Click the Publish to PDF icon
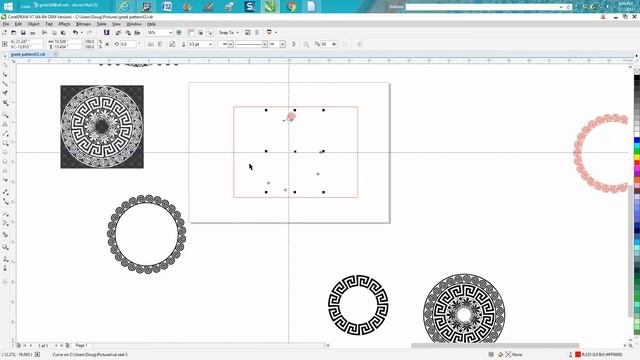 [x=138, y=32]
